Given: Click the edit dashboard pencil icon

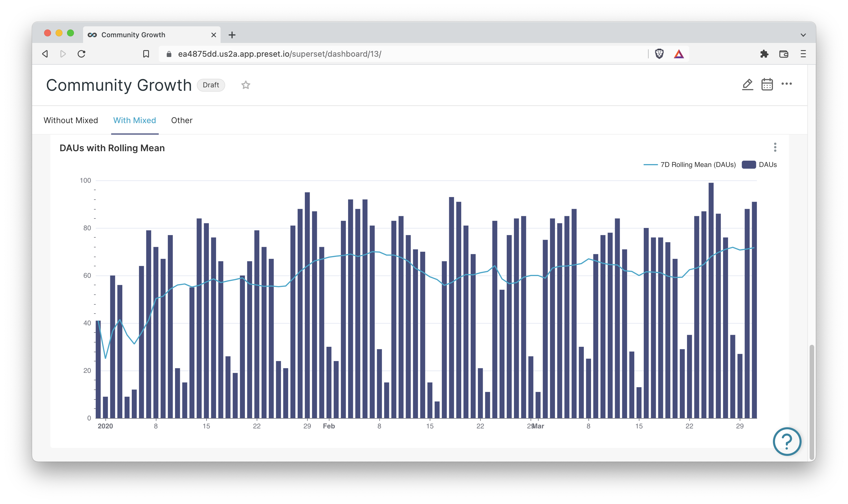Looking at the screenshot, I should (747, 84).
